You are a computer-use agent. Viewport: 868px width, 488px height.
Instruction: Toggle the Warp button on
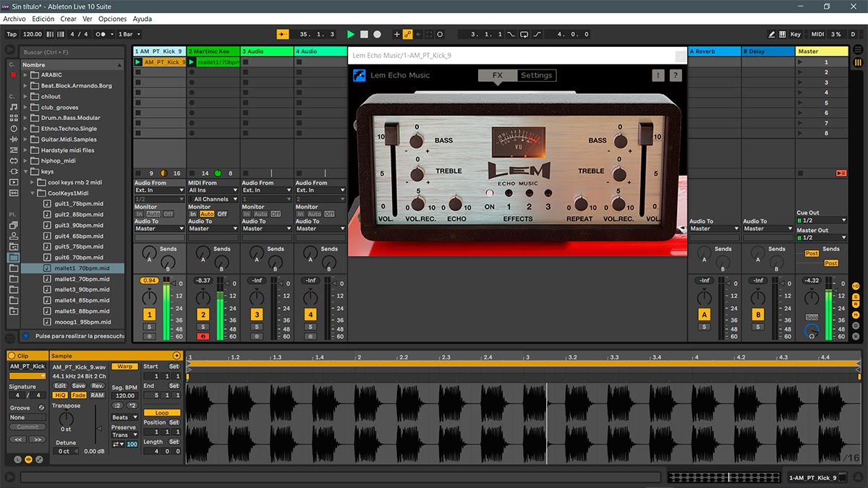tap(124, 367)
